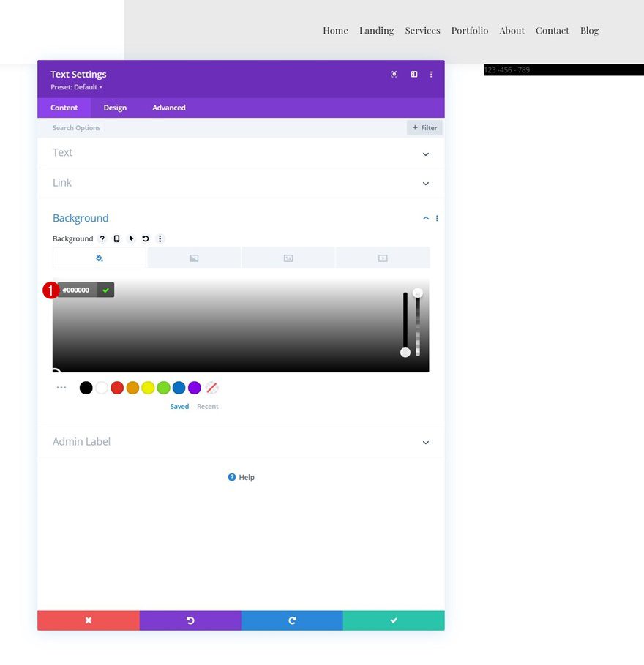Image resolution: width=644 pixels, height=665 pixels.
Task: Open the Advanced tab
Action: [x=168, y=107]
